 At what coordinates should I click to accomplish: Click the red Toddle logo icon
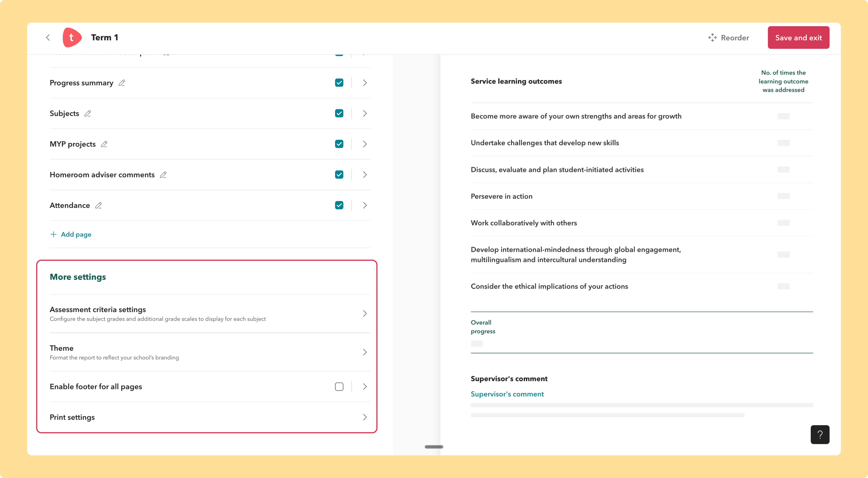coord(72,37)
